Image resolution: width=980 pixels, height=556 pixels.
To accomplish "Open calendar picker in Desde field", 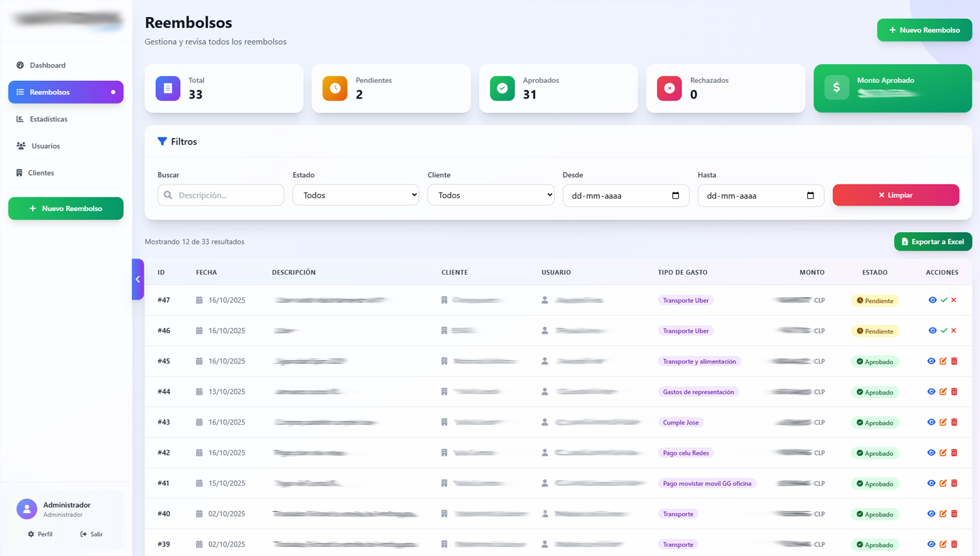I will [675, 196].
